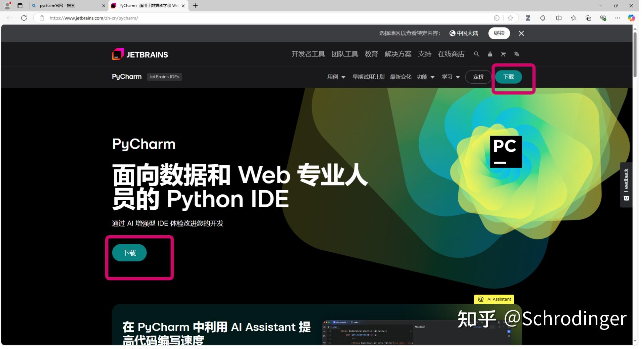
Task: Open the Collections icon in toolbar
Action: tap(588, 18)
